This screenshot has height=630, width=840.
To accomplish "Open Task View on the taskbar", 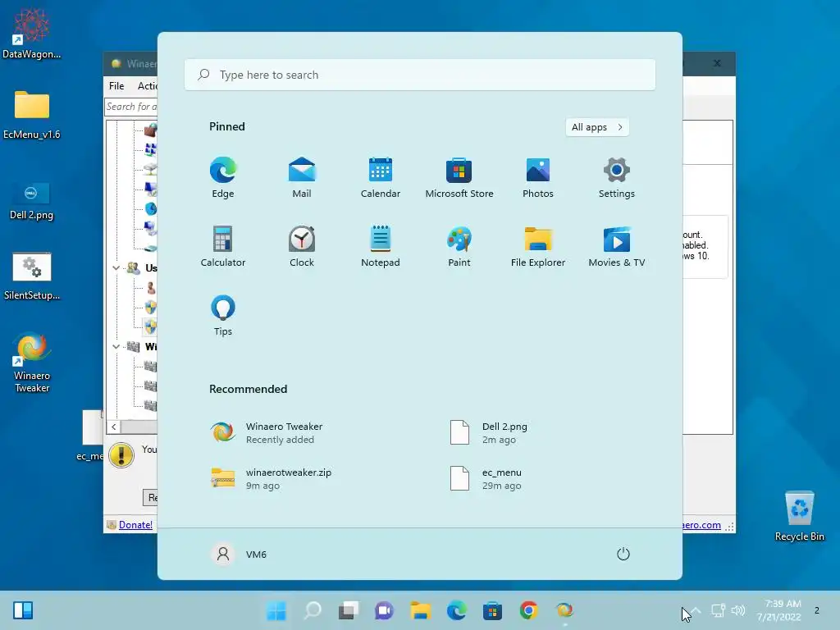I will tap(348, 610).
